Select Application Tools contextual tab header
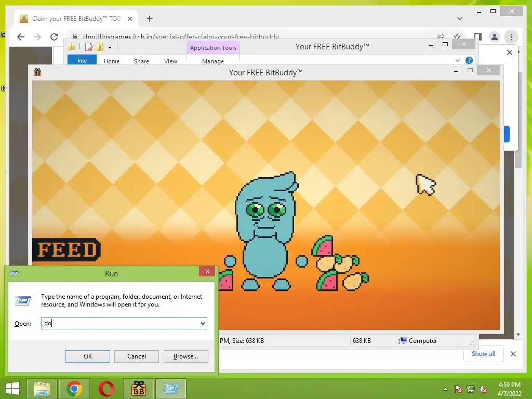 click(x=213, y=48)
